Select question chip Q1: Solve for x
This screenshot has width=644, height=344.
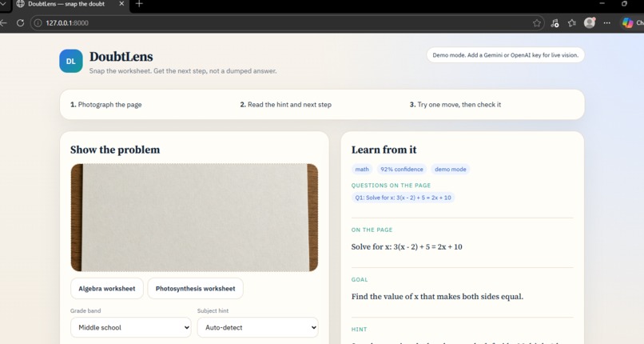pos(403,198)
